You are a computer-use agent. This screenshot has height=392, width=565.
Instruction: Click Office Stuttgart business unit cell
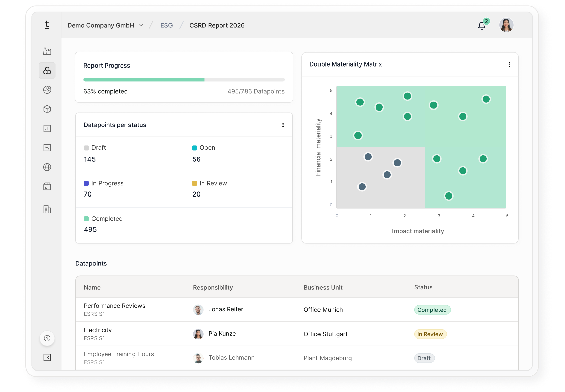(326, 334)
